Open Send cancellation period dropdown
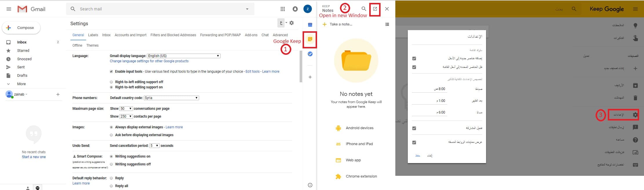 [x=154, y=146]
